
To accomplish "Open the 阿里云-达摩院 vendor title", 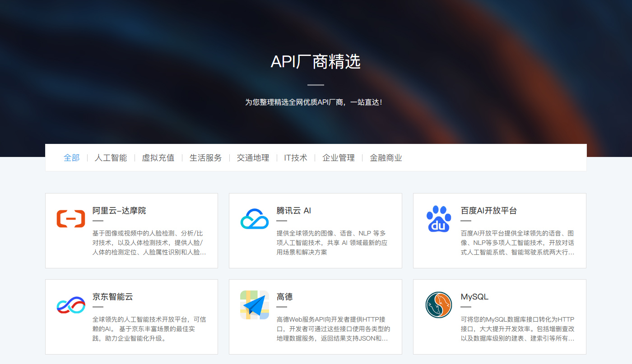I will click(x=119, y=211).
